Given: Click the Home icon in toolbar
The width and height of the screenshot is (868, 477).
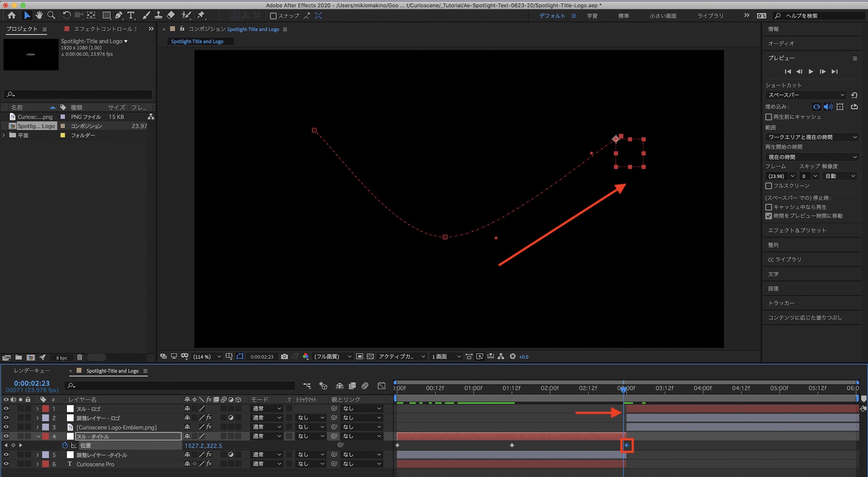Looking at the screenshot, I should pos(12,15).
